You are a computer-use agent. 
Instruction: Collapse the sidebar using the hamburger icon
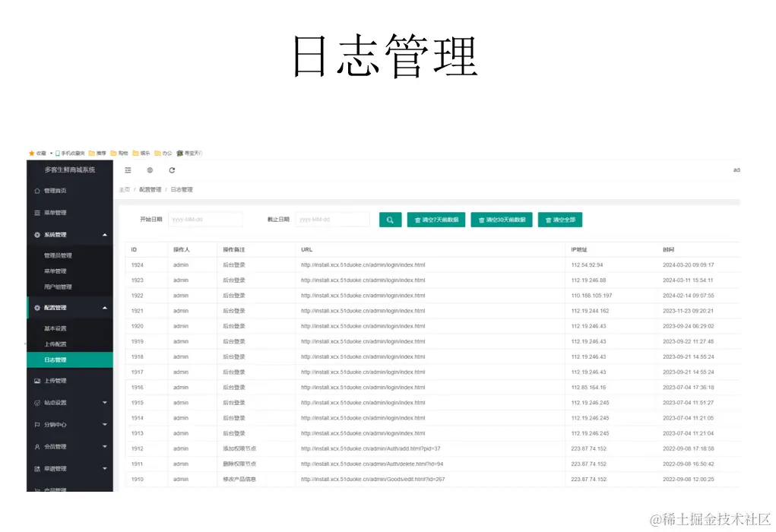point(127,170)
